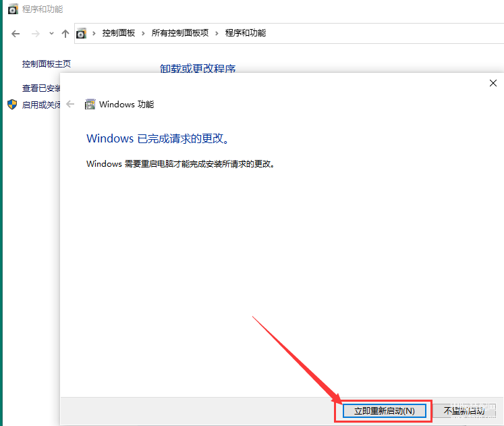Open the 控制面板 breadcrumb

pyautogui.click(x=119, y=33)
